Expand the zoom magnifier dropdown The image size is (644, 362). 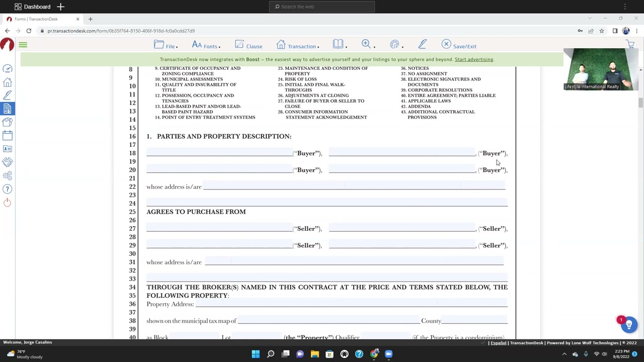coord(368,45)
